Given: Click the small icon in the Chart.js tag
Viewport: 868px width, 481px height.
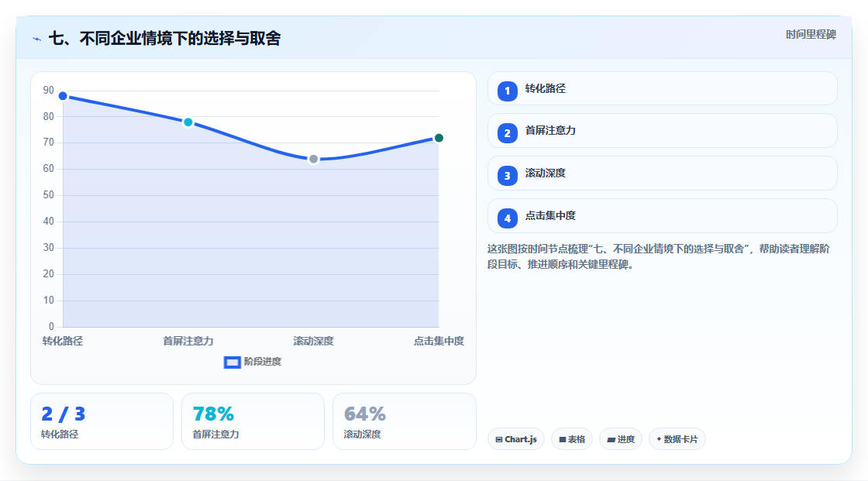Looking at the screenshot, I should click(499, 439).
